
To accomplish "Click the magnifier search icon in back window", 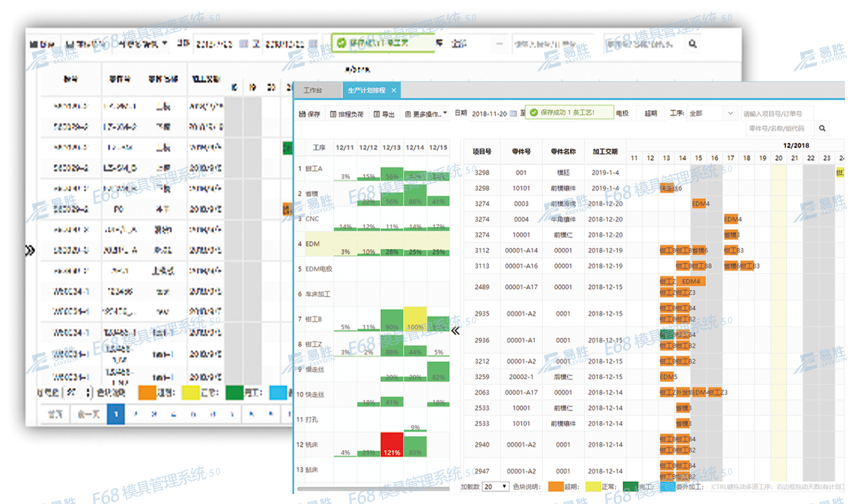I will (x=693, y=44).
